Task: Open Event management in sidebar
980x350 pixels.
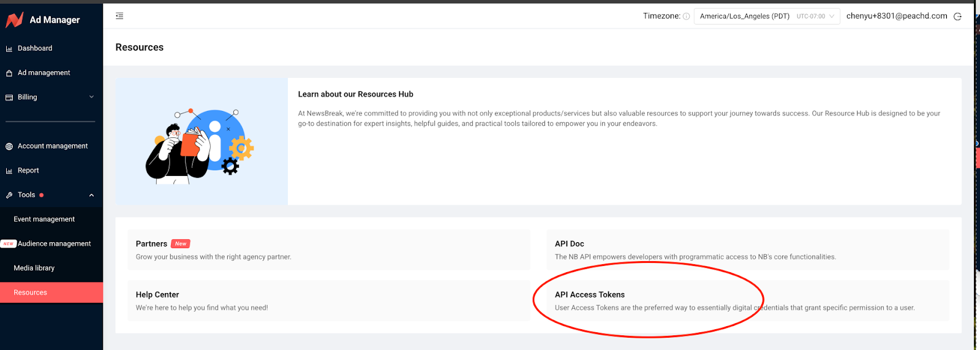Action: (x=44, y=219)
